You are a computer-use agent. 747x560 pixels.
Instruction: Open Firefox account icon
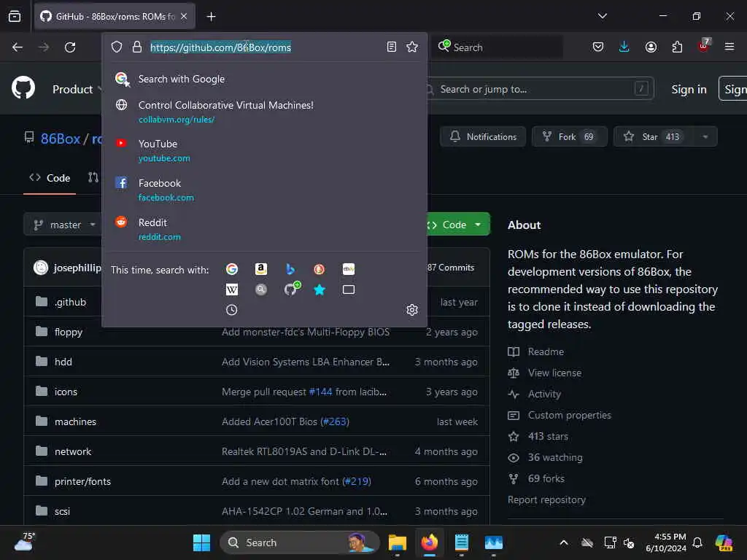[x=651, y=47]
